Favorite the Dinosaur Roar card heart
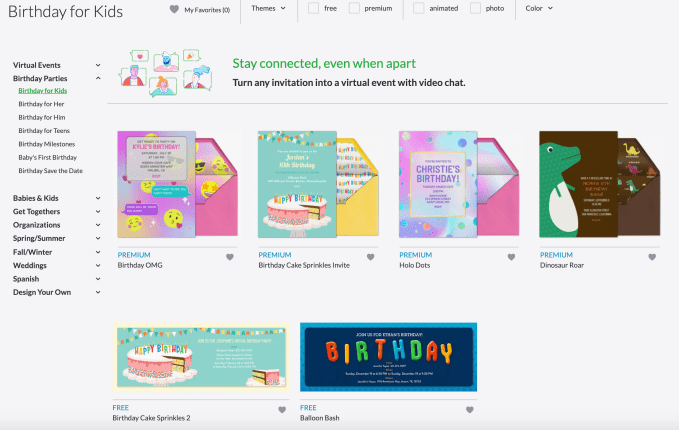 652,257
